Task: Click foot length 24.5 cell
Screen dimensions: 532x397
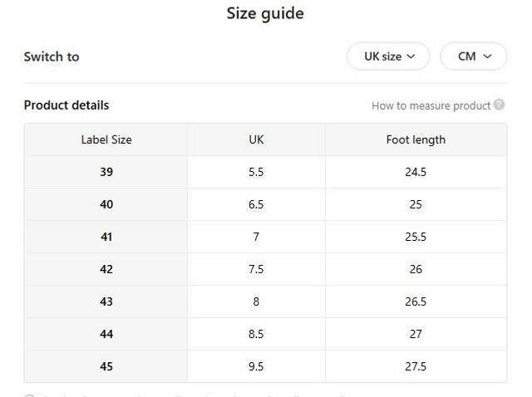Action: tap(416, 172)
